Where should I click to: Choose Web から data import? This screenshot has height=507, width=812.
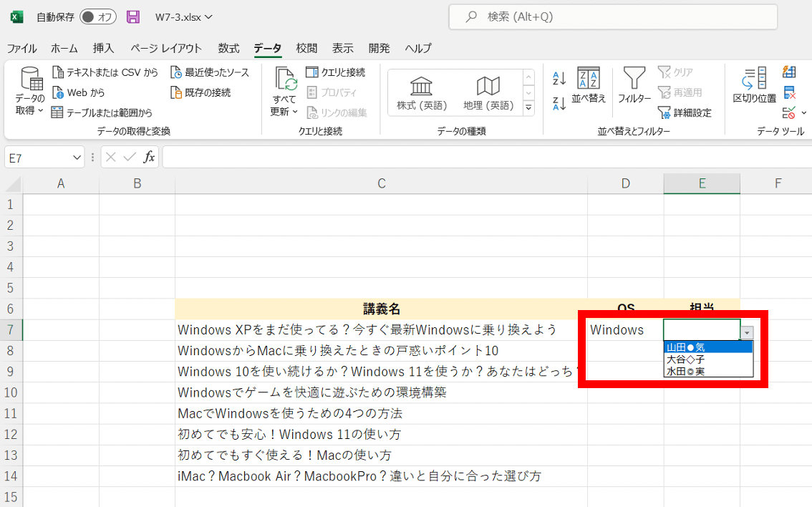(78, 92)
